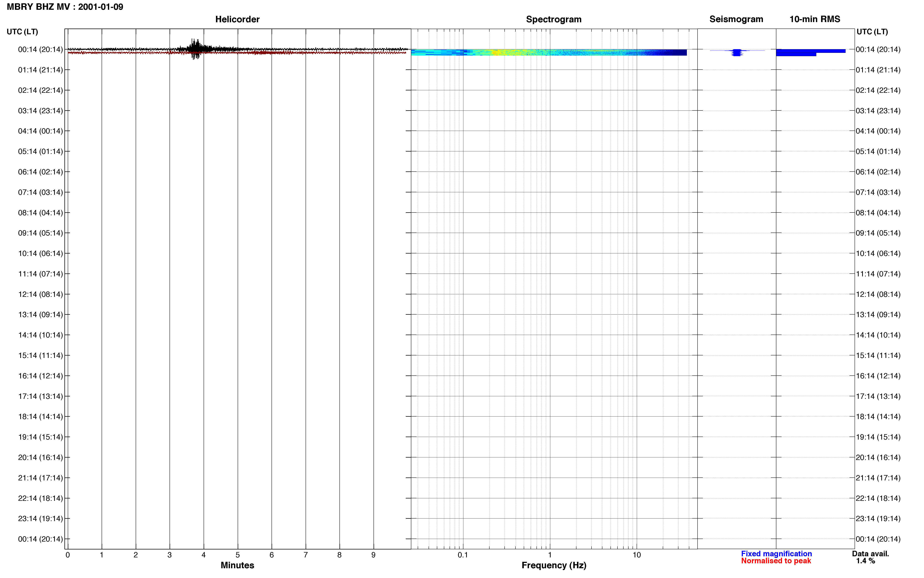Click the left 'UTC (LT)' axis label

[x=22, y=32]
